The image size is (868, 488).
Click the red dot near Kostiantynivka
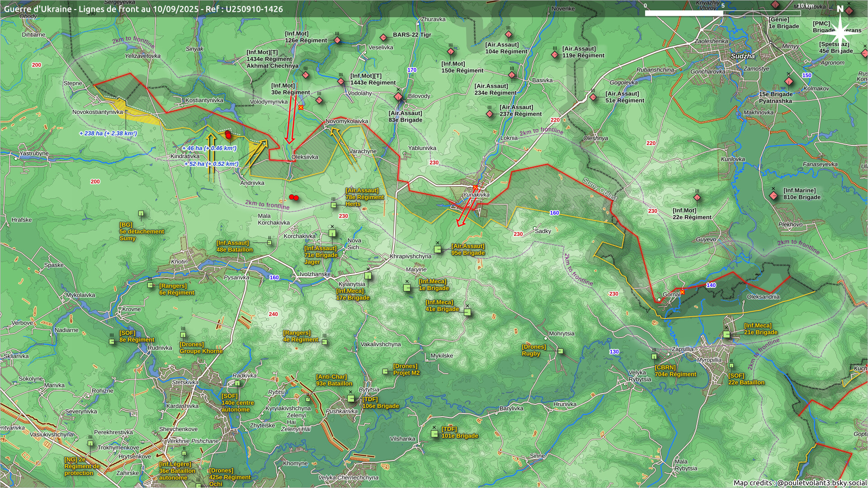coord(228,135)
